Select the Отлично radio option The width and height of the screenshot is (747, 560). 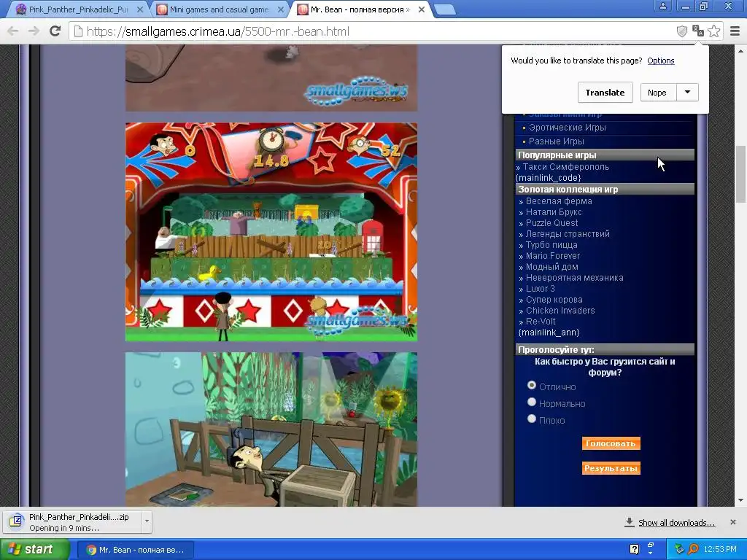point(532,385)
